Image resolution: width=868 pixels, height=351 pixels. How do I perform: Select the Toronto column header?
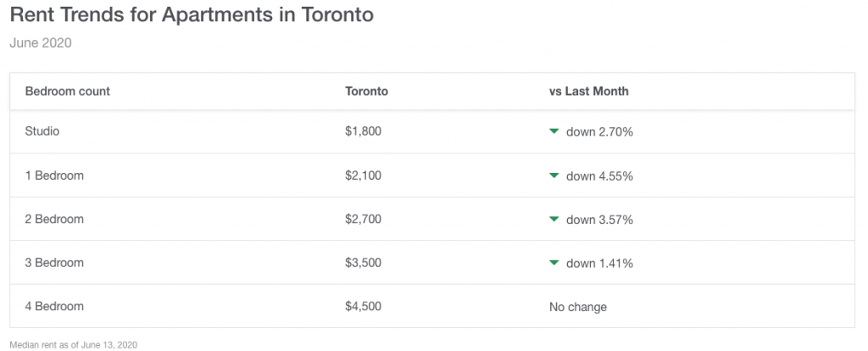click(x=366, y=92)
